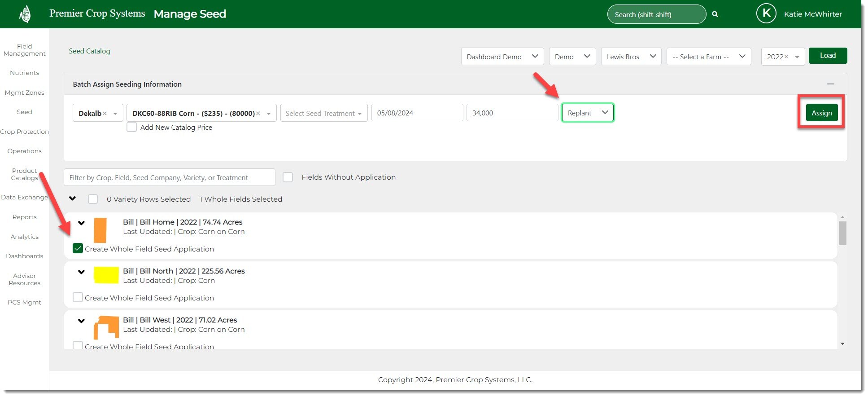This screenshot has height=397, width=868.
Task: Remove the DKC60-88RIB Corn variety selection
Action: tap(258, 114)
